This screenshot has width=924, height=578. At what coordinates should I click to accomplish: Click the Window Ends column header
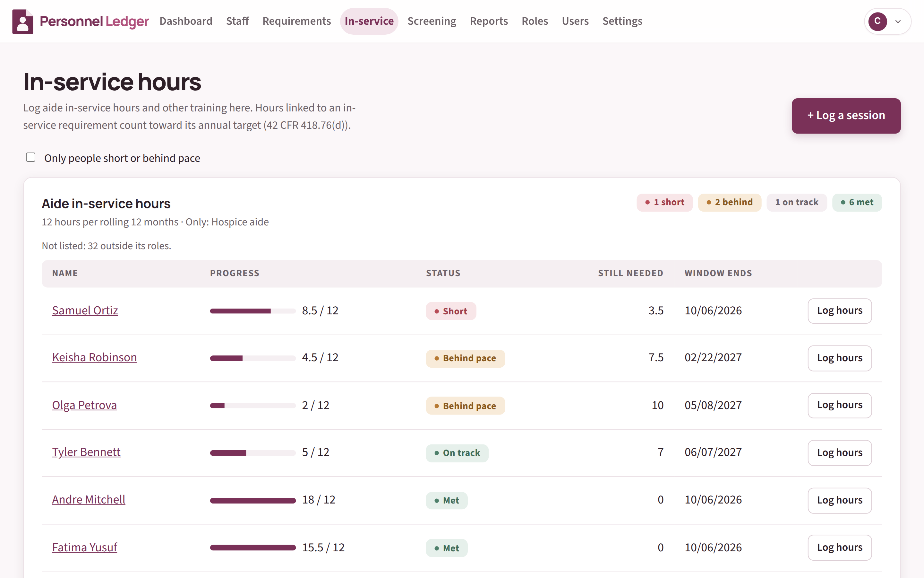point(718,273)
